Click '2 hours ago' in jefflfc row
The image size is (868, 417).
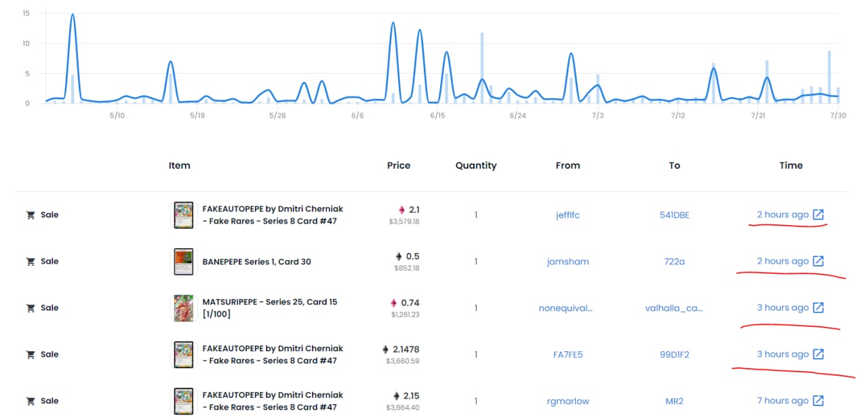[x=783, y=215]
